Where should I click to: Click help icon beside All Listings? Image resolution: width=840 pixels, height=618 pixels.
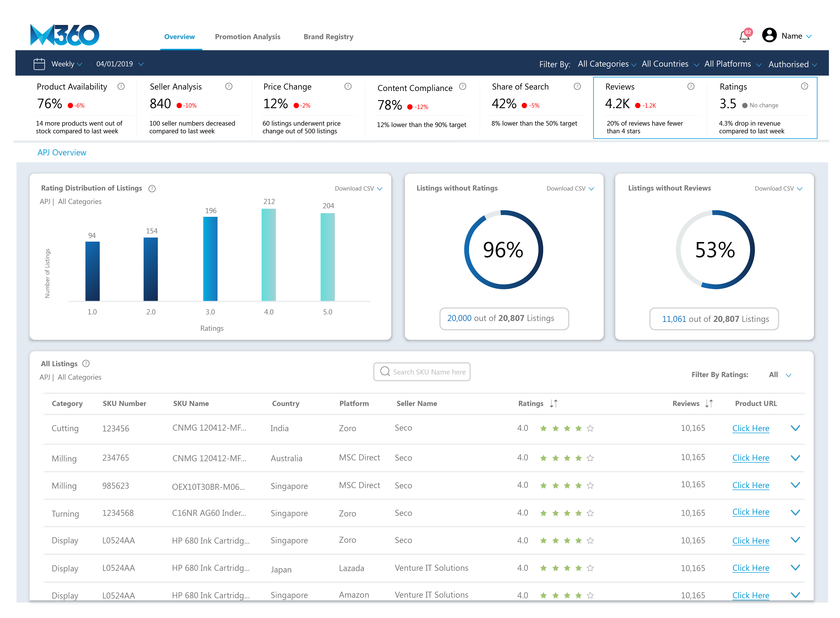click(x=86, y=364)
